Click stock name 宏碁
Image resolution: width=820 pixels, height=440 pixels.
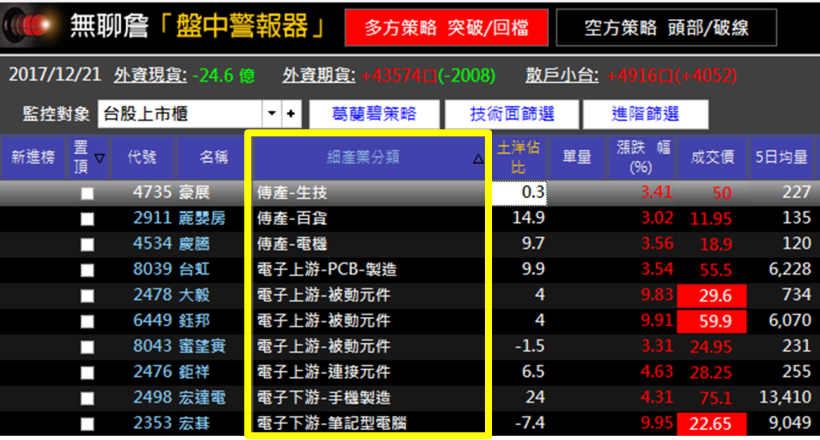tap(194, 423)
